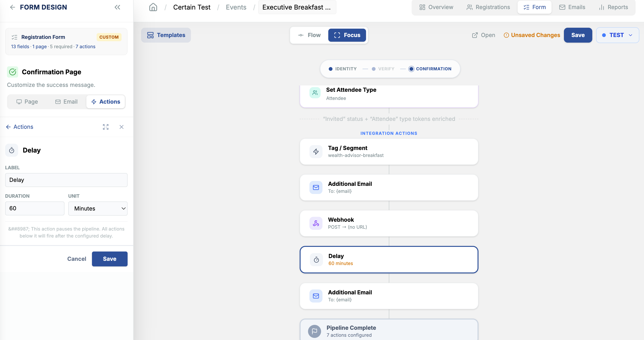Click the Open external link icon
Viewport: 644px width, 340px height.
click(475, 35)
